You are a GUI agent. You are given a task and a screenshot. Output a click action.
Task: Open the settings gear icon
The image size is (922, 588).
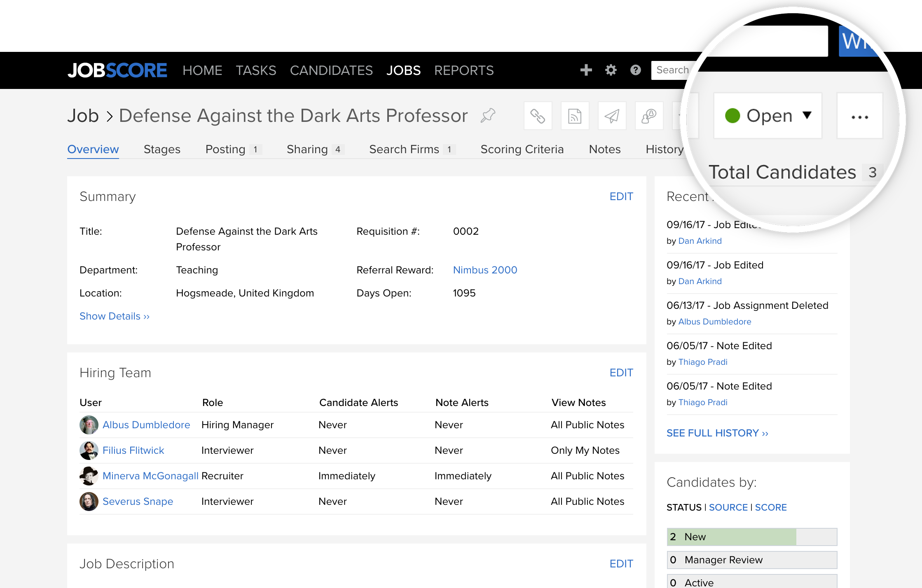pos(611,70)
